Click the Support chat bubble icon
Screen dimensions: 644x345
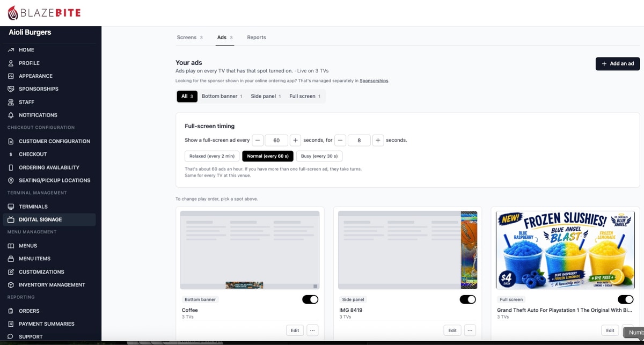click(11, 337)
